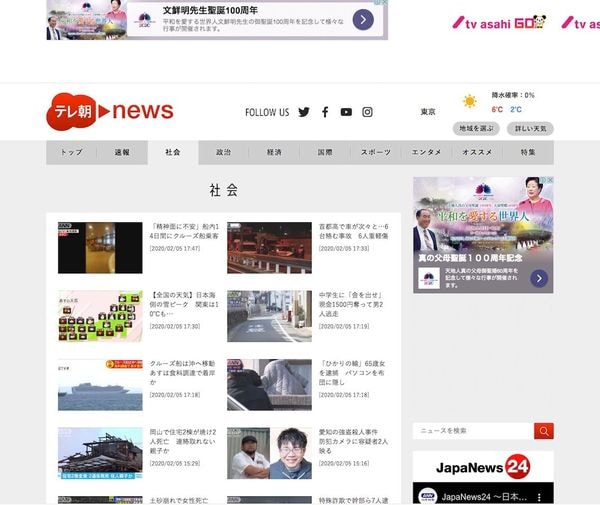Click the ニュースを検索 search field
The height and width of the screenshot is (505, 600).
[x=472, y=431]
